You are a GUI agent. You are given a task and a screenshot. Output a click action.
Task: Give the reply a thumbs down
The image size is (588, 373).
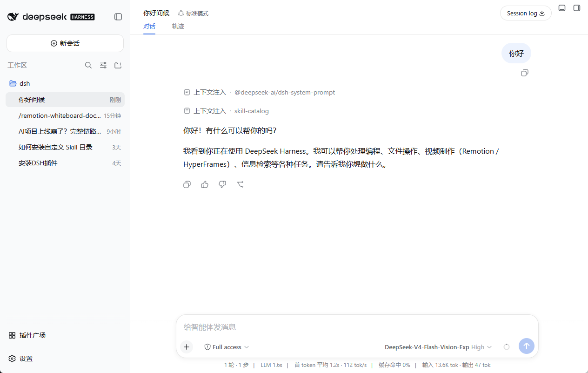click(x=222, y=184)
